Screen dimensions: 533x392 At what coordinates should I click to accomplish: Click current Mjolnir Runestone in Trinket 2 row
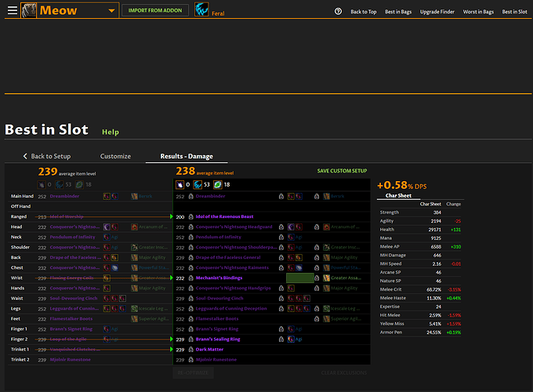click(x=70, y=359)
